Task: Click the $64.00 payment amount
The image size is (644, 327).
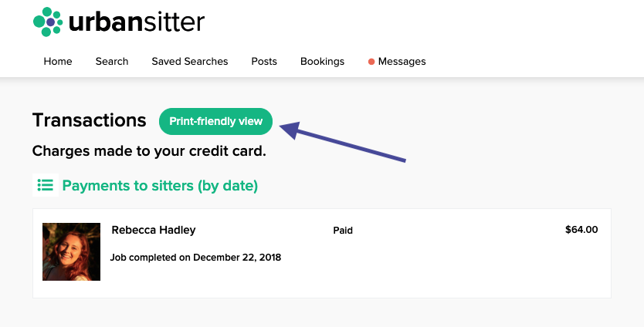Action: (581, 229)
